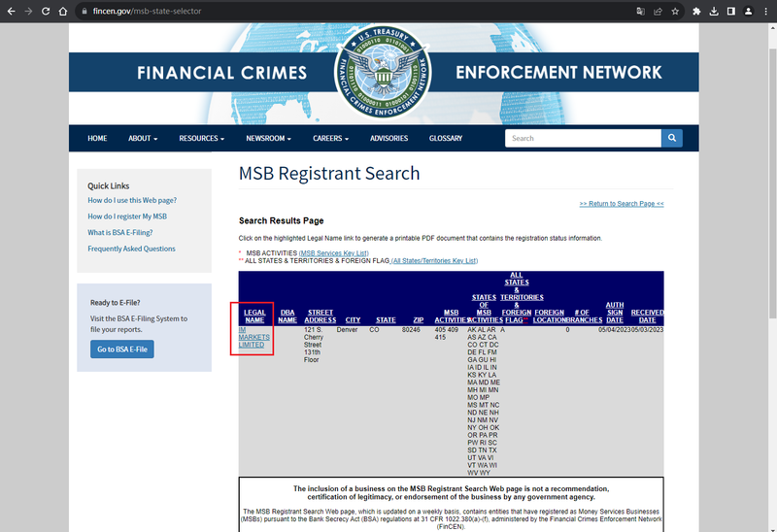Screen dimensions: 777x532
Task: Open the GLOSSARY menu item
Action: click(x=446, y=138)
